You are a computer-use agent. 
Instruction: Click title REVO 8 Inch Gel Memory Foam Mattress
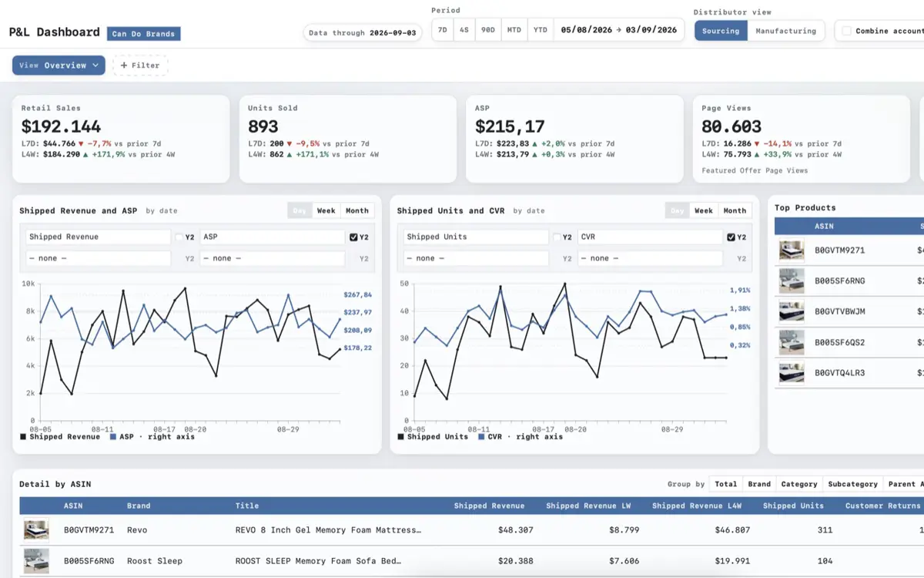click(329, 530)
